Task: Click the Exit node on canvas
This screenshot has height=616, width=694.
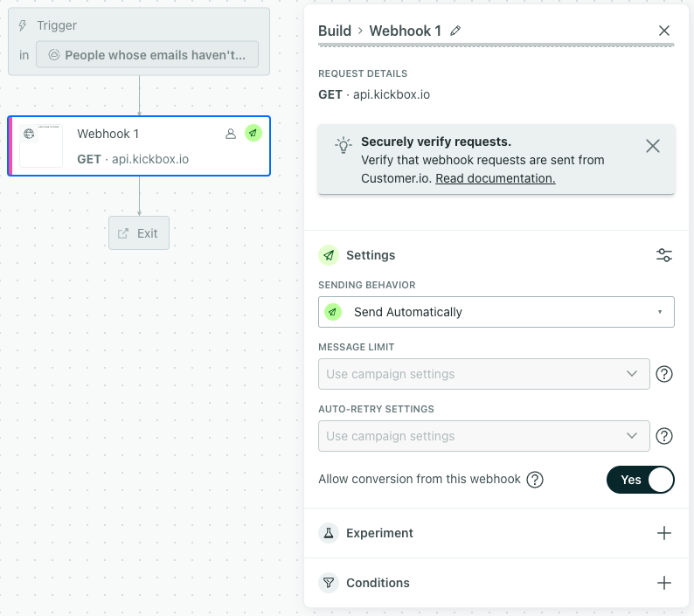Action: (139, 232)
